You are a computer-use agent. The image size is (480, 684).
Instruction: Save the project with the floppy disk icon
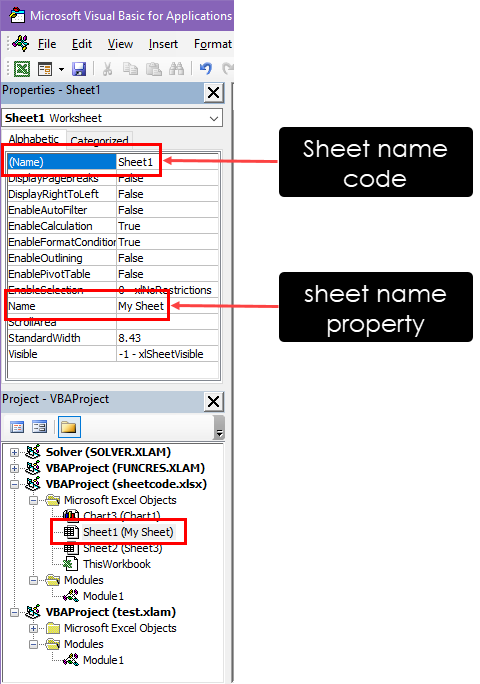point(79,69)
